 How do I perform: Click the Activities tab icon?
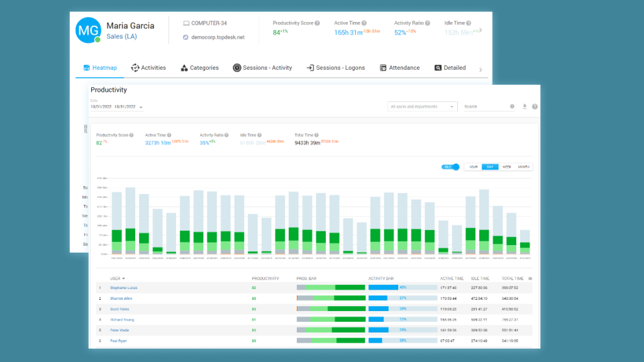(x=135, y=67)
